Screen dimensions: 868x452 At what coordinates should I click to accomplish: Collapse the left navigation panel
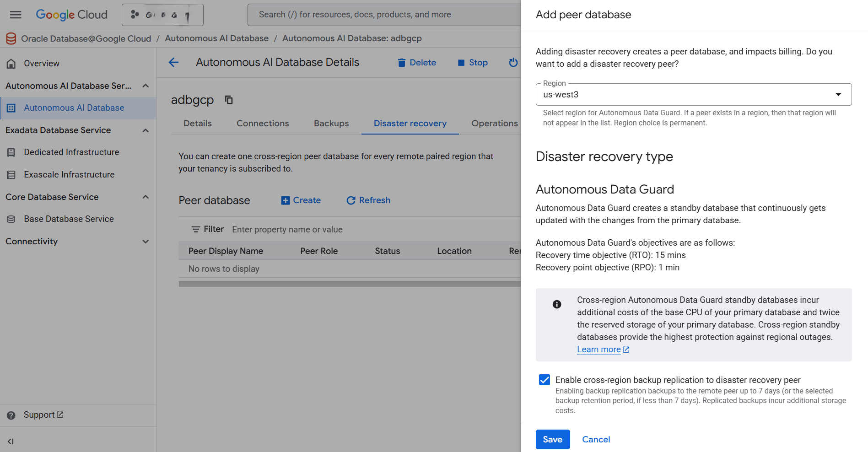pyautogui.click(x=11, y=441)
